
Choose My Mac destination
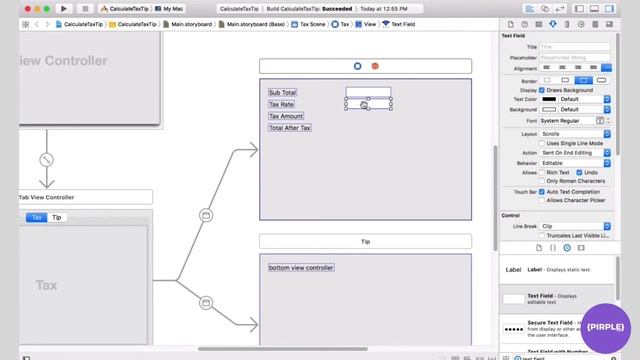coord(169,9)
